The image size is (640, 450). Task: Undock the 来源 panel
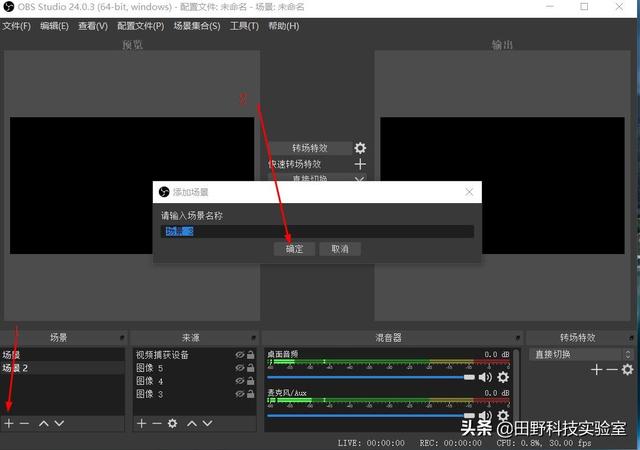253,338
